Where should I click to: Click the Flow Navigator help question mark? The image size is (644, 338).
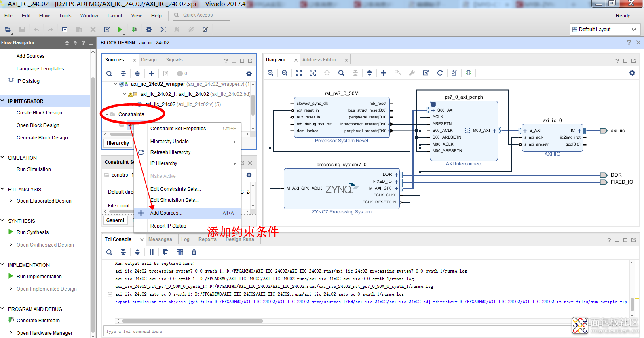pyautogui.click(x=83, y=43)
